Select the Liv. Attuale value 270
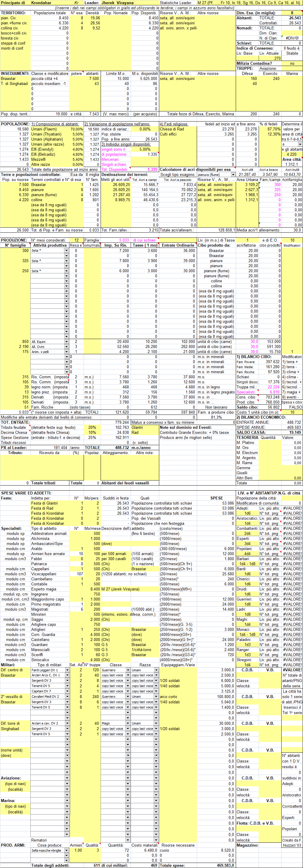 point(270,58)
